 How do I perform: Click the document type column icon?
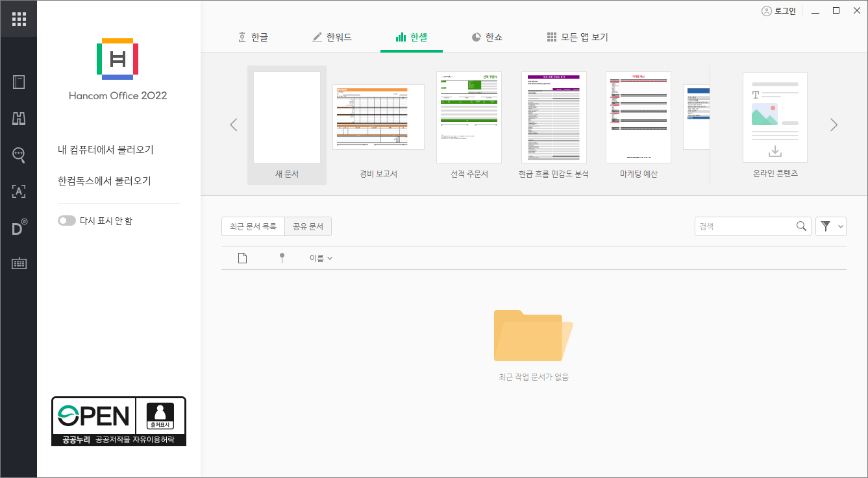click(243, 258)
